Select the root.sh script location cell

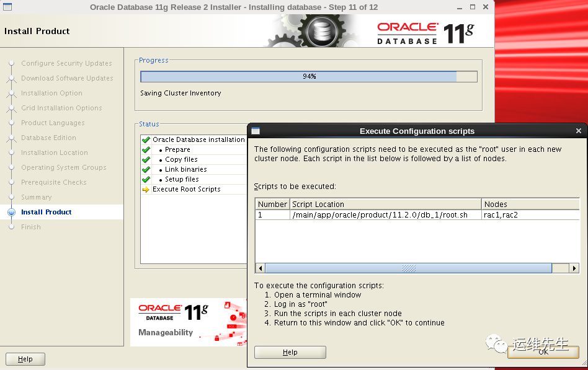386,215
